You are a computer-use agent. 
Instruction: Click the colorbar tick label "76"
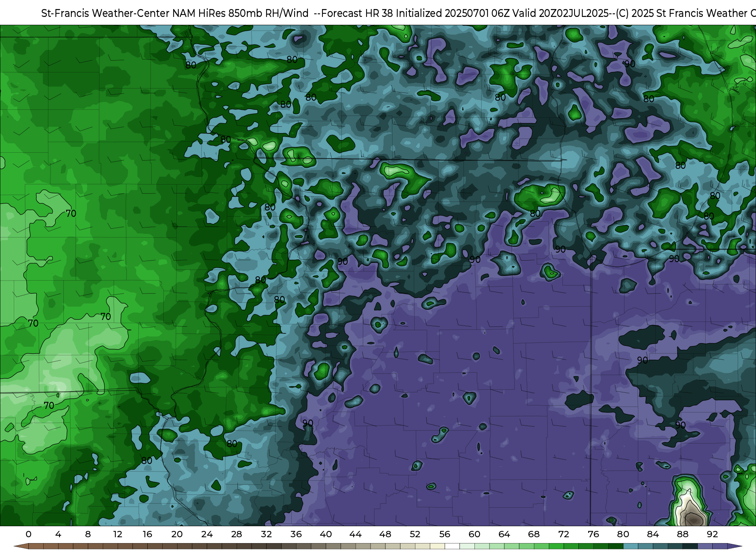pyautogui.click(x=593, y=534)
